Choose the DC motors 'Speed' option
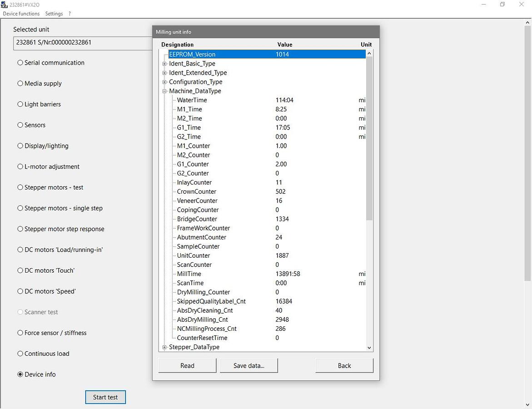Viewport: 532px width, 409px height. click(20, 291)
